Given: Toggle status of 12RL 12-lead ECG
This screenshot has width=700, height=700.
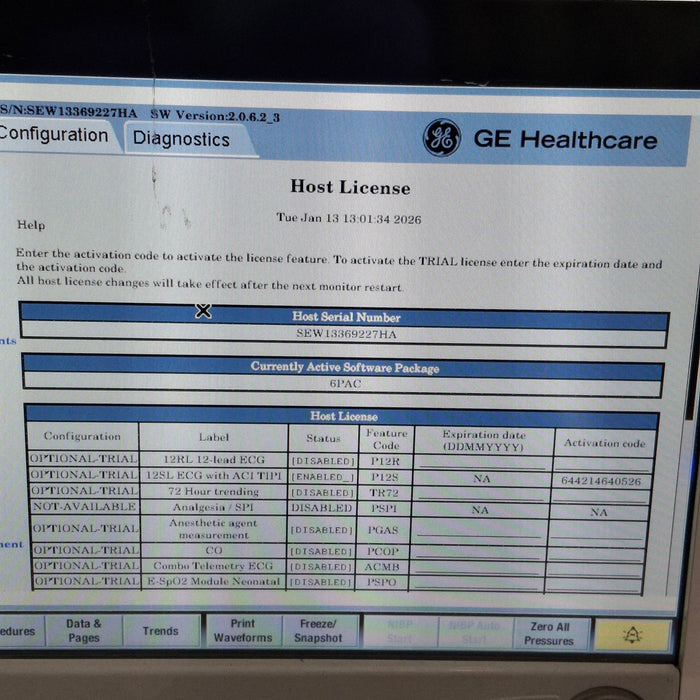Looking at the screenshot, I should [x=323, y=461].
